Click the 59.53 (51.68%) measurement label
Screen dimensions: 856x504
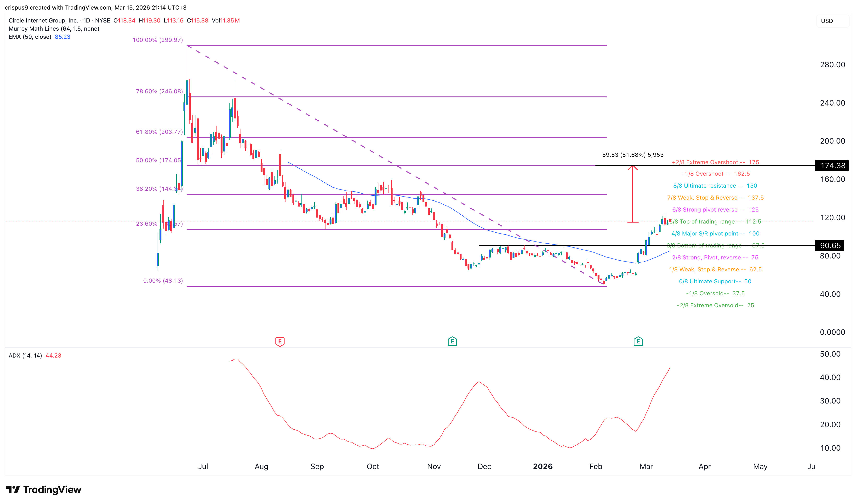[633, 155]
